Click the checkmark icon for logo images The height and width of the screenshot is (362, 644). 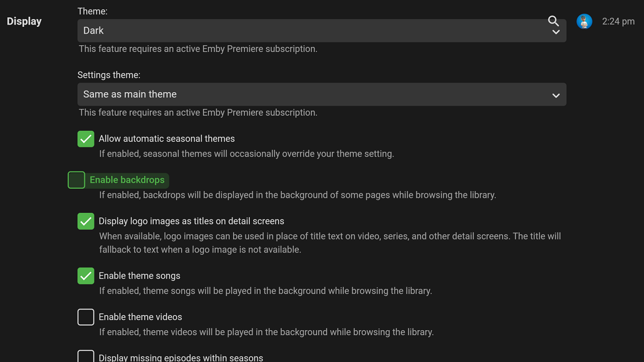click(x=86, y=221)
